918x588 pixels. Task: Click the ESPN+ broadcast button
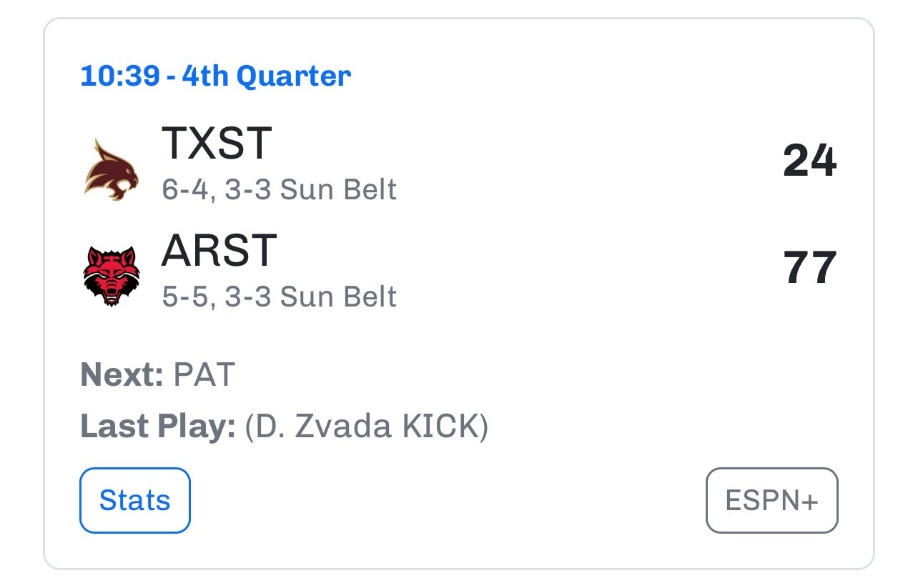pyautogui.click(x=771, y=500)
